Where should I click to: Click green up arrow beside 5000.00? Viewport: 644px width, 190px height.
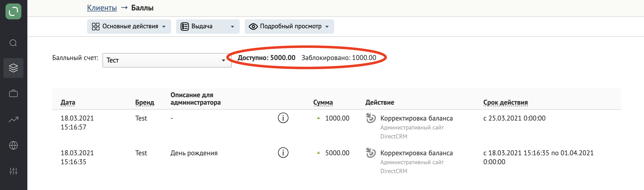(318, 153)
